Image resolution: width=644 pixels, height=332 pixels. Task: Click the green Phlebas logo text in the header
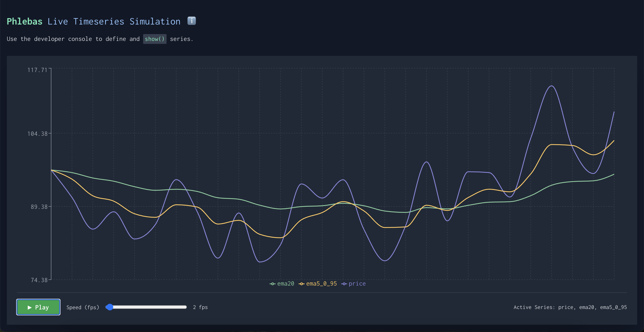pos(24,21)
